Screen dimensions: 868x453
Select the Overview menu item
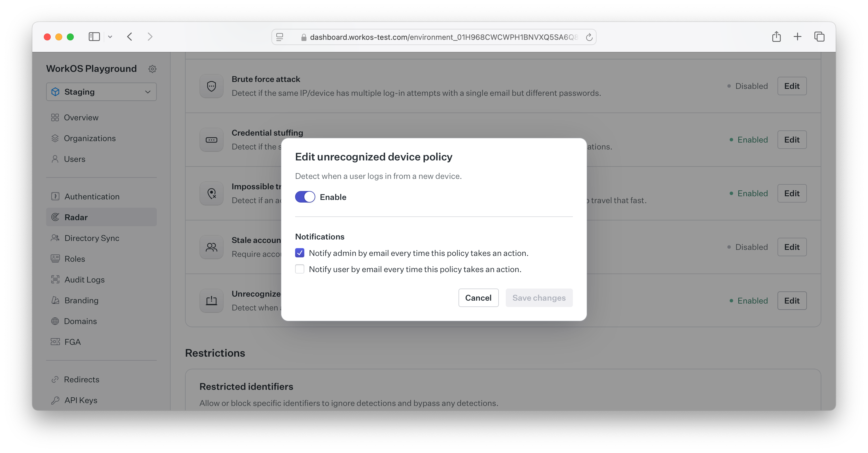(x=81, y=117)
